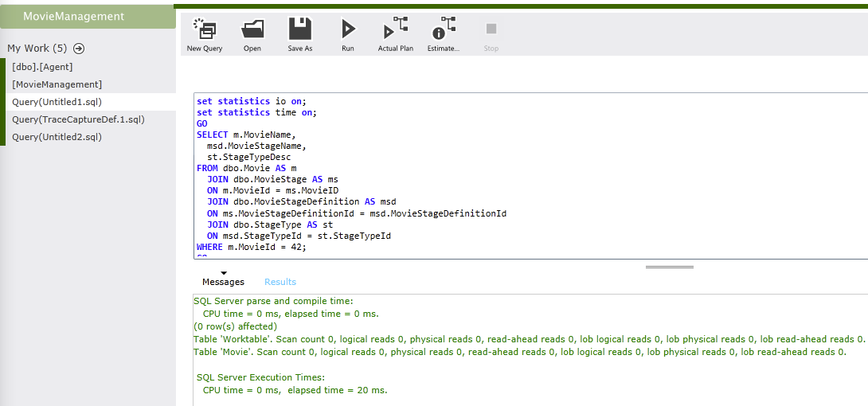Click the 'st.StageTypeDesc' line
The width and height of the screenshot is (868, 406).
click(249, 157)
